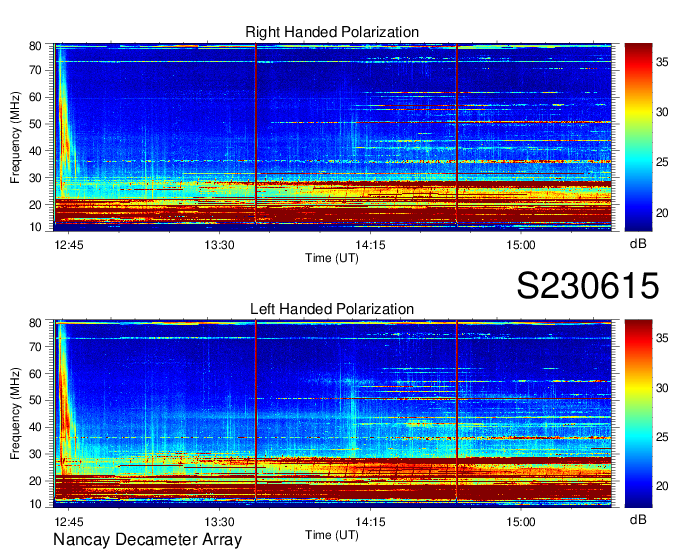Screen dimensions: 680x552
Task: Click the 40 MHz tick on top plot
Action: (35, 151)
